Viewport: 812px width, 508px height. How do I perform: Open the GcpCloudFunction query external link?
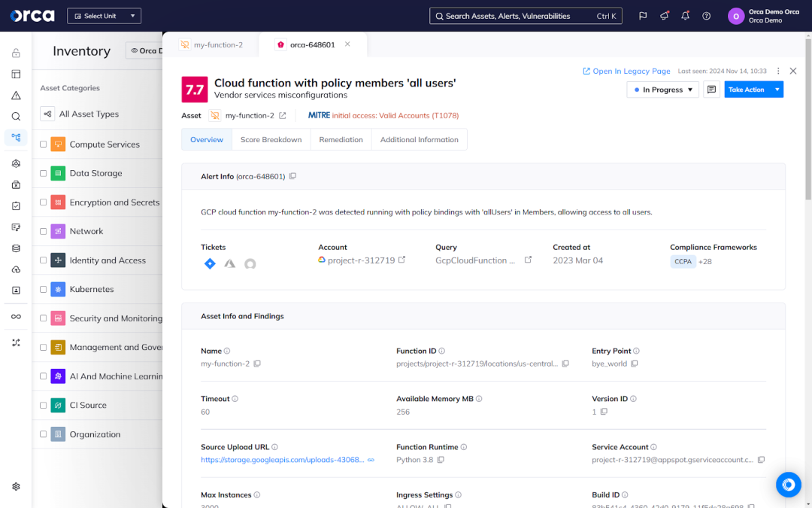click(528, 260)
